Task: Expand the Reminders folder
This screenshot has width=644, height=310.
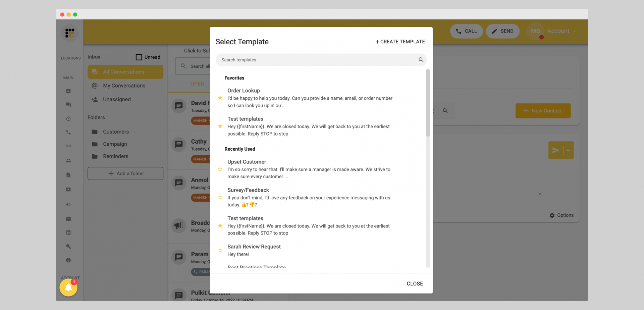Action: pos(115,156)
